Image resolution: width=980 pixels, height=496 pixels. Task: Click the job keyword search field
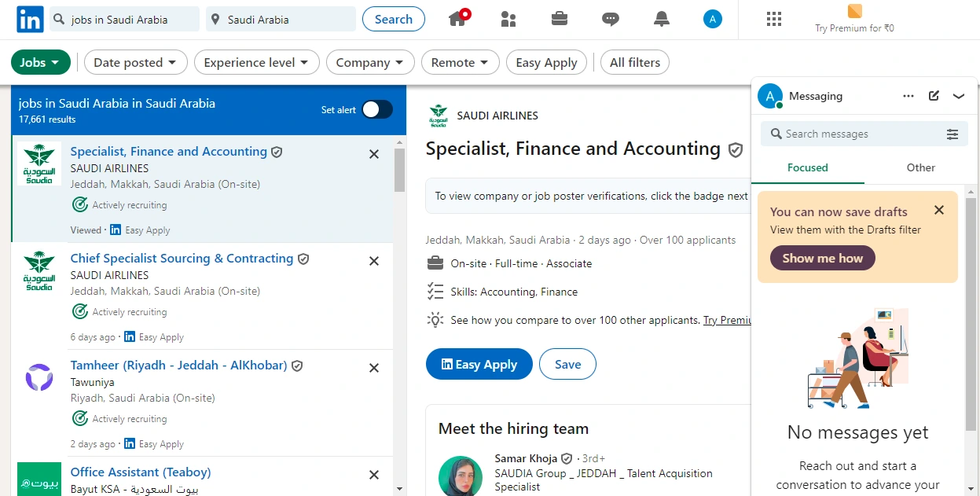click(124, 20)
